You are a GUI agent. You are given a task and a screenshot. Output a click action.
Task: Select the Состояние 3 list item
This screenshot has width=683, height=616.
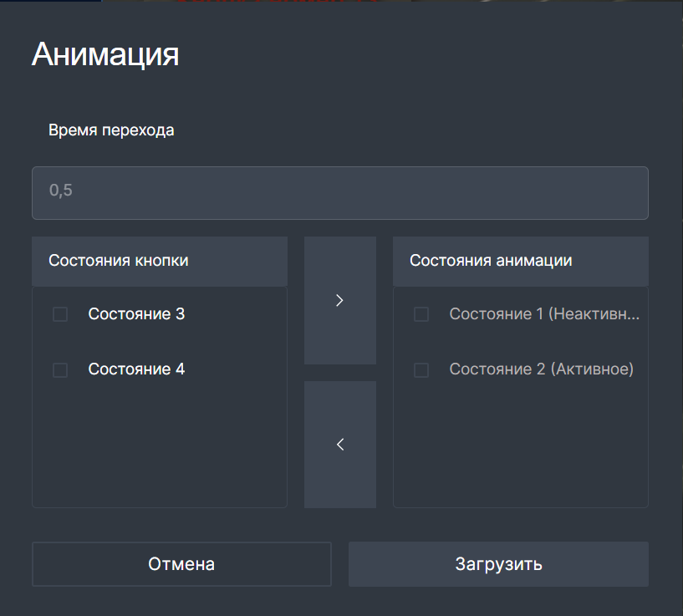(135, 314)
